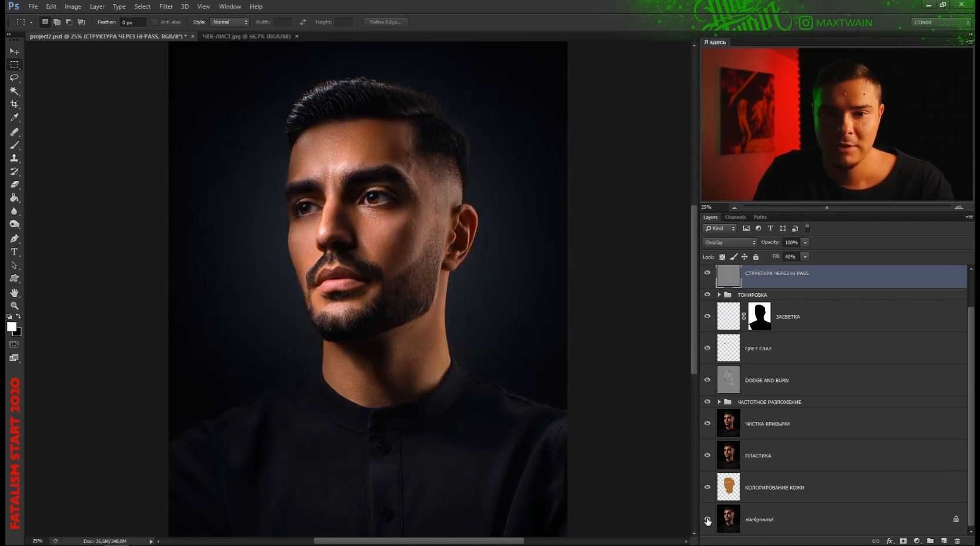Click the Create new layer icon
The width and height of the screenshot is (980, 546).
(944, 541)
